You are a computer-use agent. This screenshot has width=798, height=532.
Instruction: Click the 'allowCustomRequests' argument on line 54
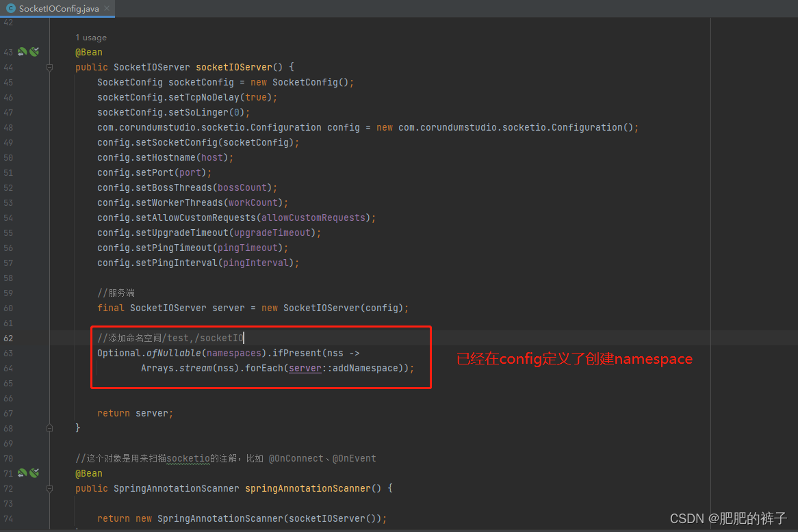pos(313,217)
